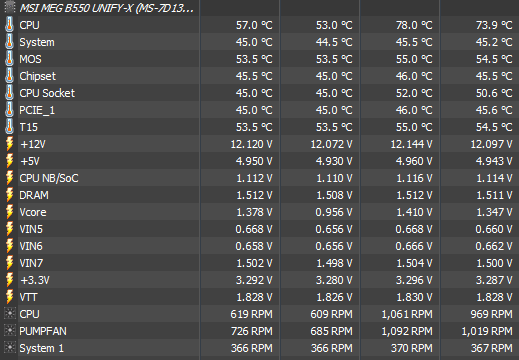This screenshot has width=519, height=360.
Task: Click the lightning bolt icon for VIN7
Action: coord(10,263)
